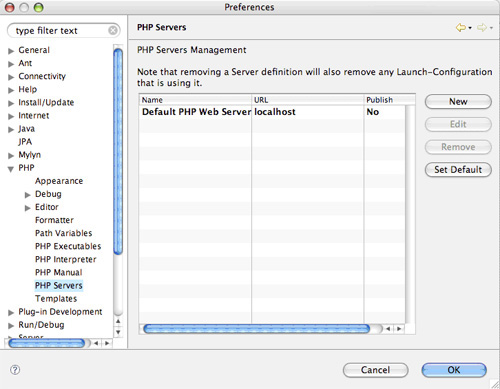The image size is (500, 389).
Task: Click the Cancel button
Action: (375, 370)
